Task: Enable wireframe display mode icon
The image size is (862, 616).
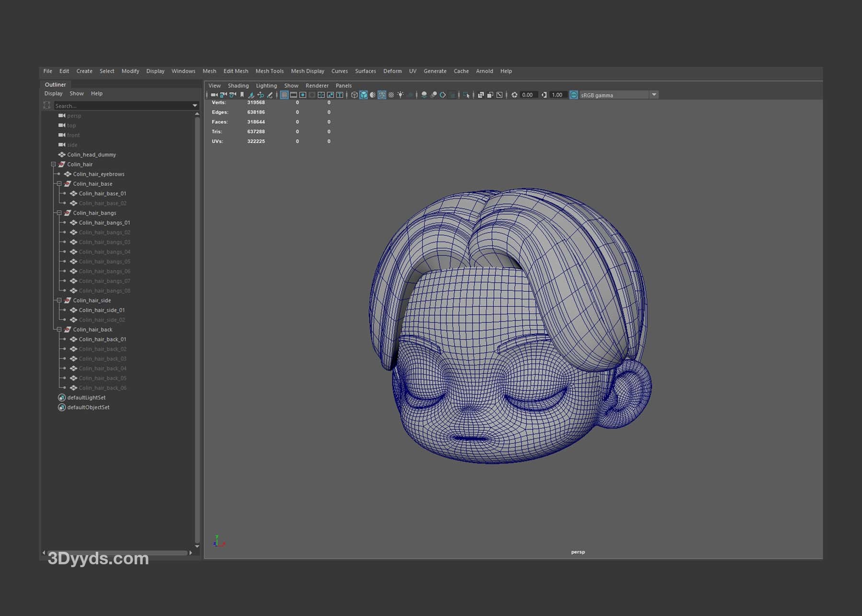Action: [354, 95]
